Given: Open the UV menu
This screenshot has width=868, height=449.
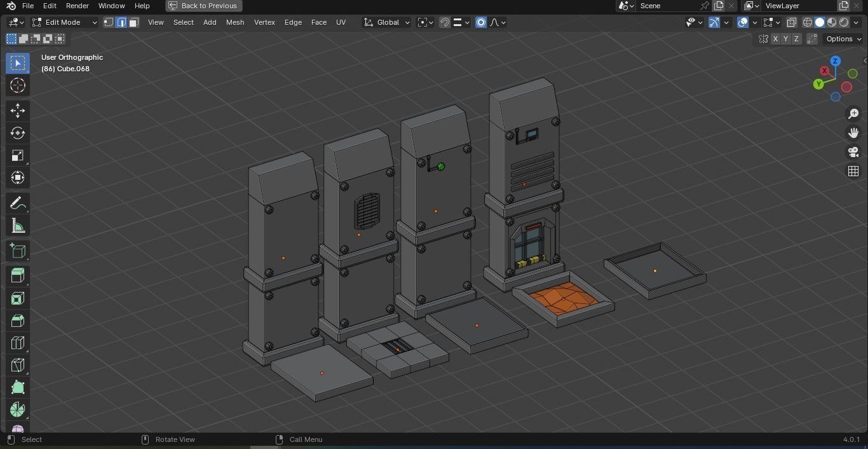Looking at the screenshot, I should click(x=341, y=22).
